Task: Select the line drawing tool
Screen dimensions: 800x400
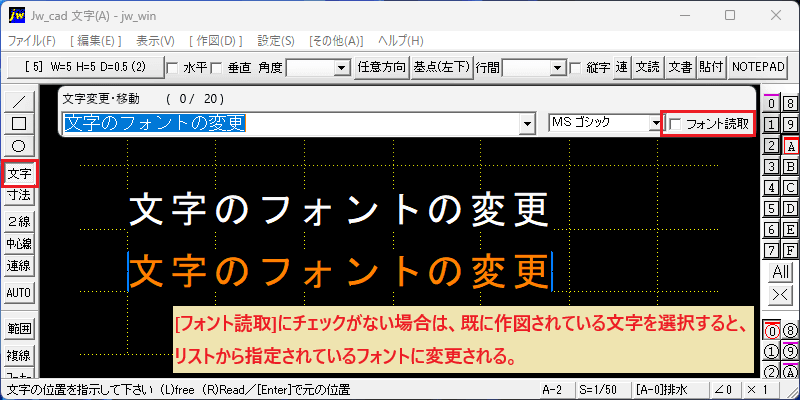Action: coord(19,101)
